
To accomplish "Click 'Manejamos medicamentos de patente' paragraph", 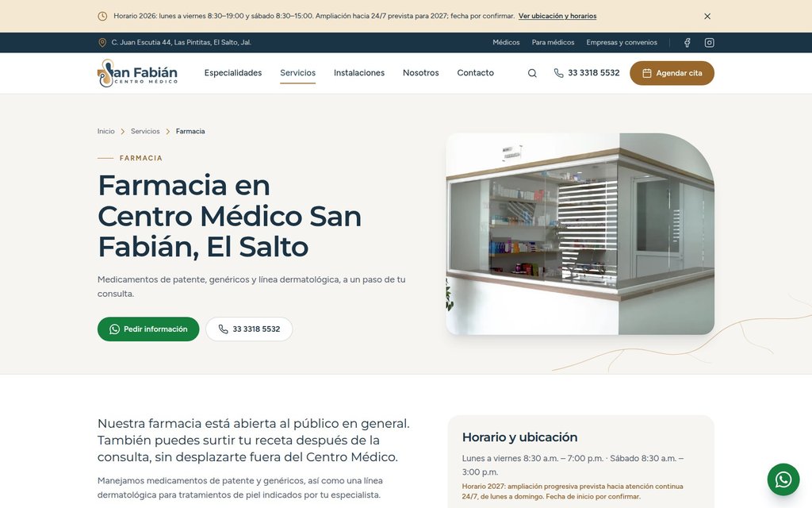I will point(239,488).
